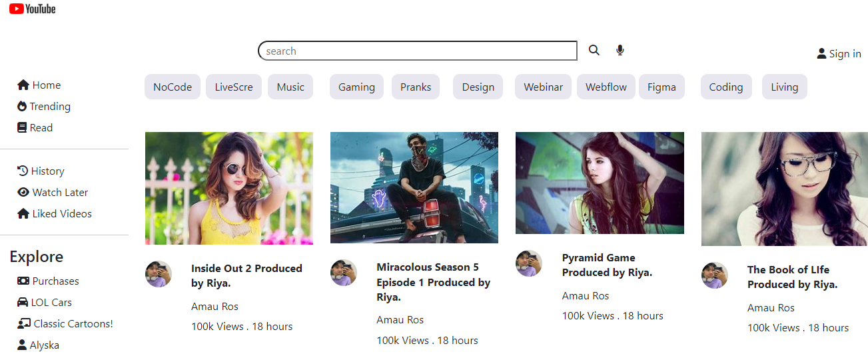Click the magnifying glass search icon
The height and width of the screenshot is (354, 868).
click(x=594, y=50)
